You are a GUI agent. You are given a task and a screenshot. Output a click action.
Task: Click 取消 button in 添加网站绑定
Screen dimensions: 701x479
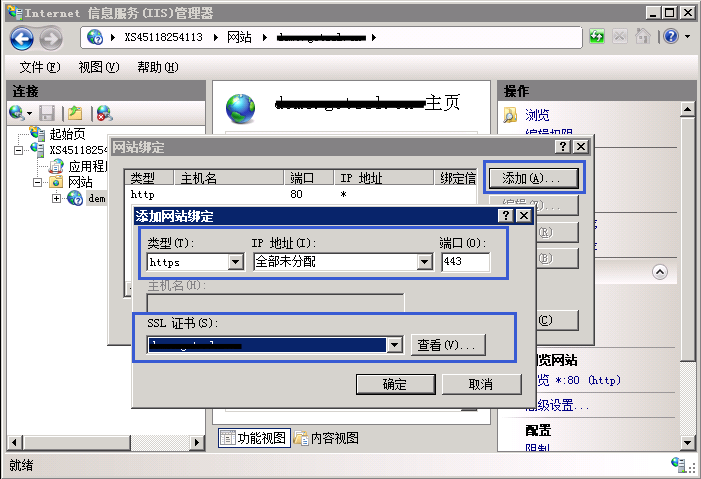pos(481,384)
